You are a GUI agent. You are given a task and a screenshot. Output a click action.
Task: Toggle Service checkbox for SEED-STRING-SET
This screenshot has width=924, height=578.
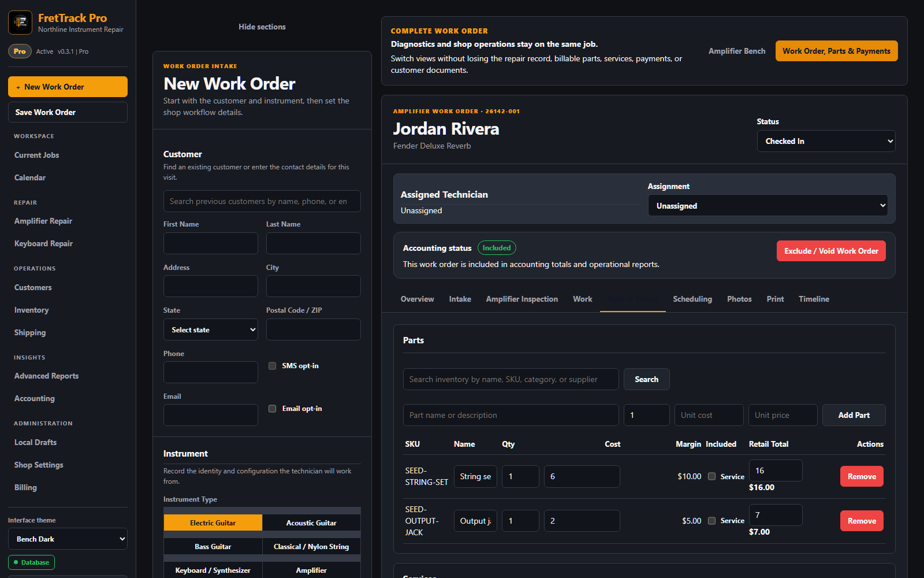(711, 476)
